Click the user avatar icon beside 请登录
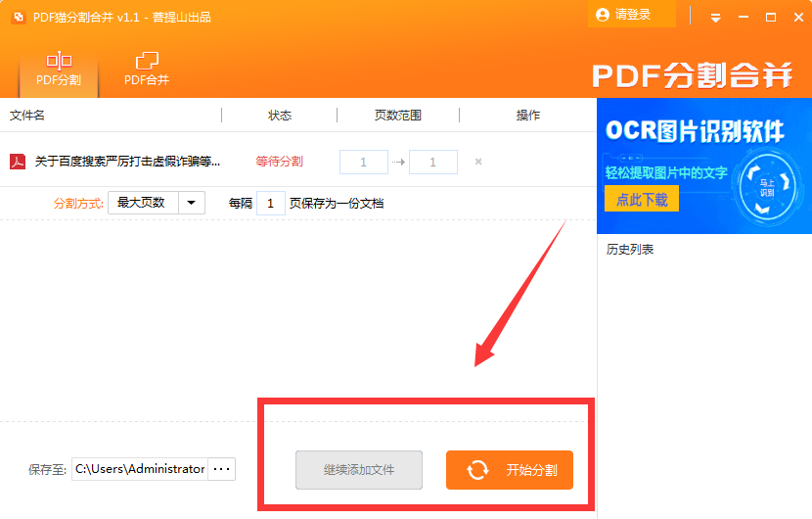The image size is (812, 519). click(603, 15)
